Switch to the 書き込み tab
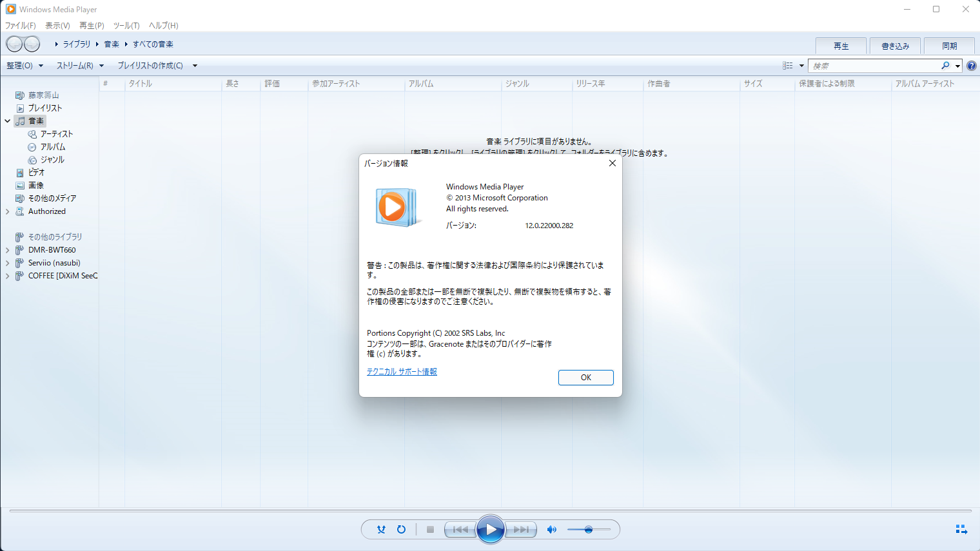 [895, 46]
